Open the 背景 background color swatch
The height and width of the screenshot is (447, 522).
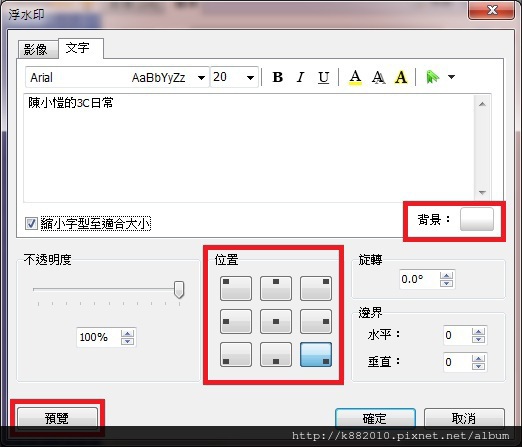pyautogui.click(x=477, y=219)
